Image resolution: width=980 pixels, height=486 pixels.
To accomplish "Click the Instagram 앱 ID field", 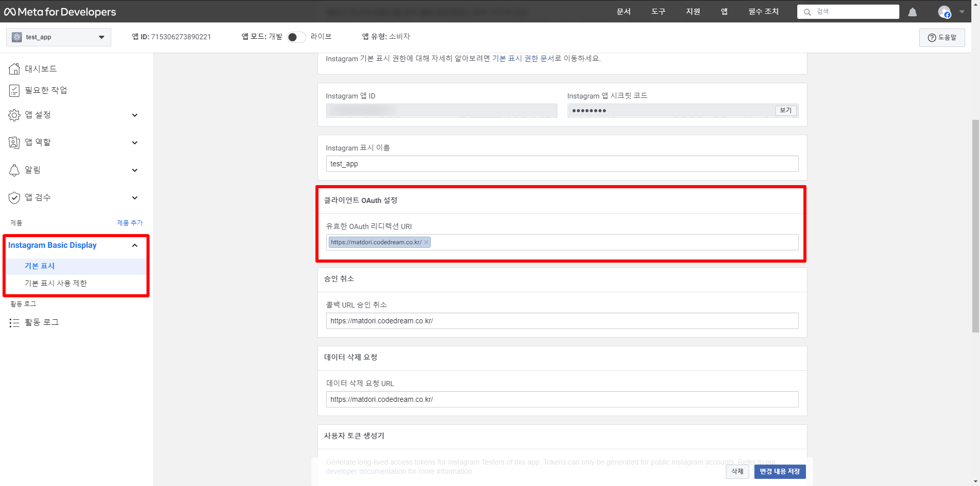I will [x=442, y=111].
